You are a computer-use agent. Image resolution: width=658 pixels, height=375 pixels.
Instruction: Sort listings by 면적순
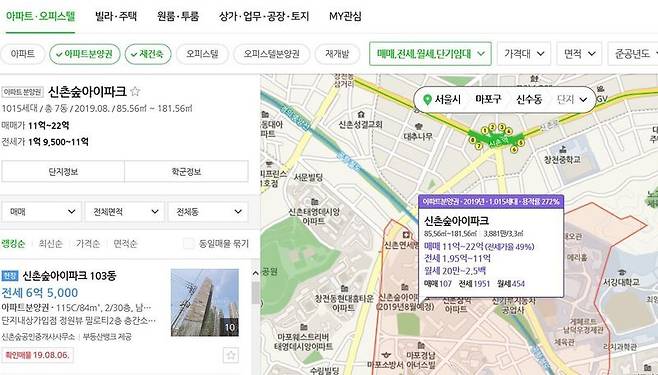pos(125,244)
